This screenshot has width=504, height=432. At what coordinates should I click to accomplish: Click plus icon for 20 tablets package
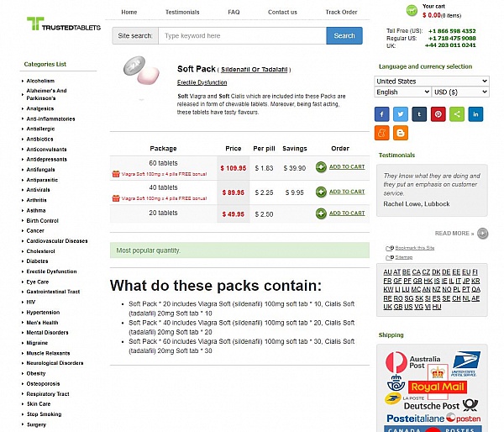point(321,213)
